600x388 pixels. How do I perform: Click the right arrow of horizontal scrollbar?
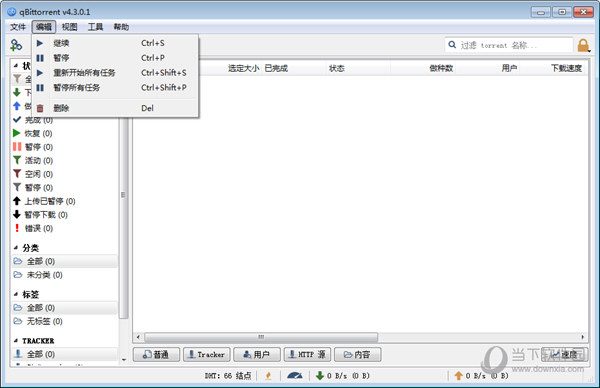[582, 337]
